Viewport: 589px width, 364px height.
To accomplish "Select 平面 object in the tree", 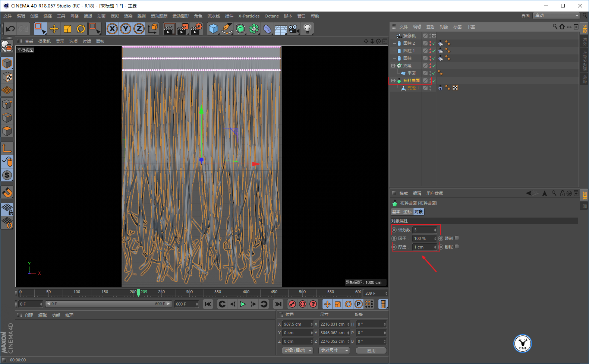I will click(x=412, y=73).
